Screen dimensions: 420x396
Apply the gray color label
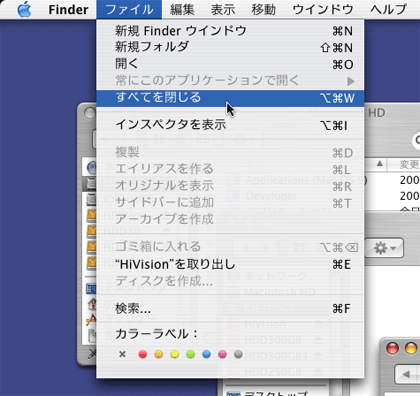pos(238,354)
